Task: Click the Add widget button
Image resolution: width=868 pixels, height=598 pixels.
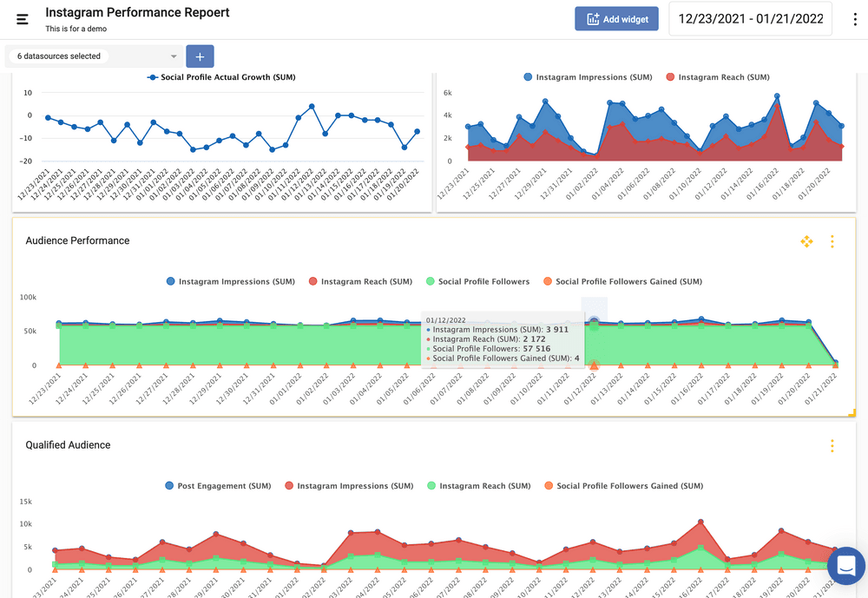Action: (x=616, y=19)
